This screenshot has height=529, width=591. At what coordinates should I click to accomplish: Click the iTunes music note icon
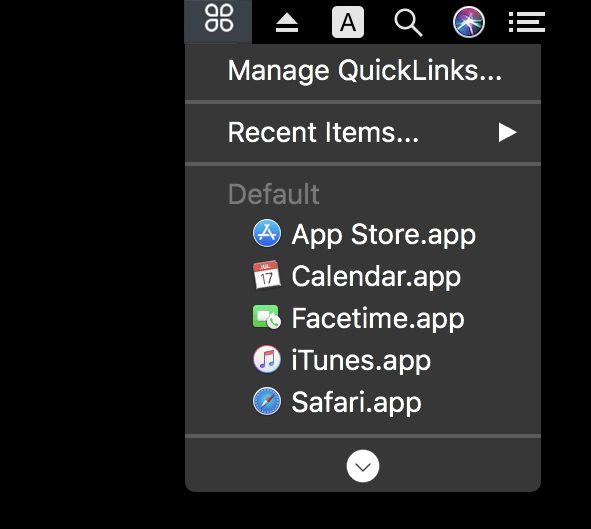[x=267, y=359]
